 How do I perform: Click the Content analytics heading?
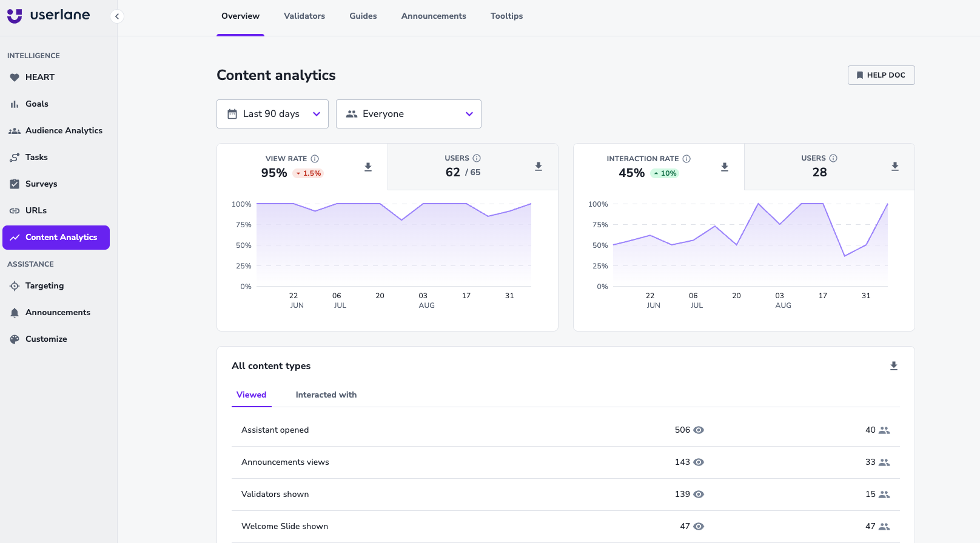(276, 75)
